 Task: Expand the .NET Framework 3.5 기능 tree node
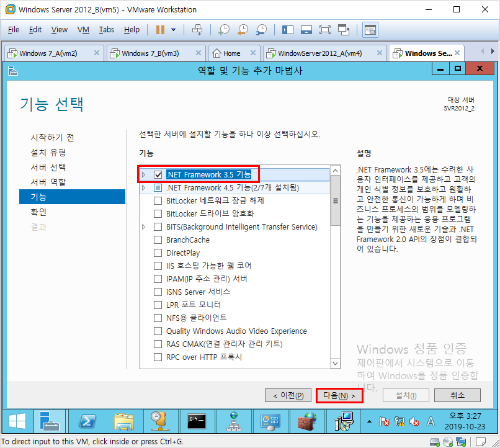tap(144, 175)
